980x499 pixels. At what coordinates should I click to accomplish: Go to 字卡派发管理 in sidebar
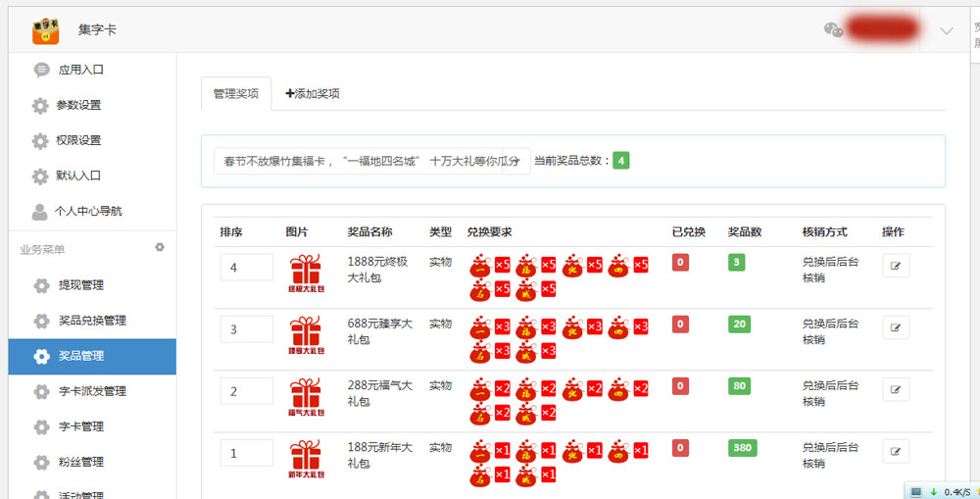pyautogui.click(x=92, y=391)
